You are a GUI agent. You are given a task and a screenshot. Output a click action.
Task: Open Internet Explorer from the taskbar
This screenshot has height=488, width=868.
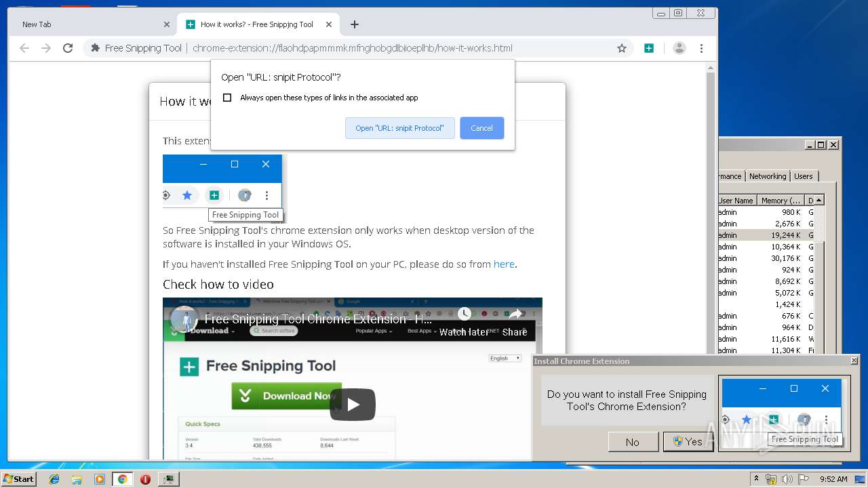(x=54, y=479)
